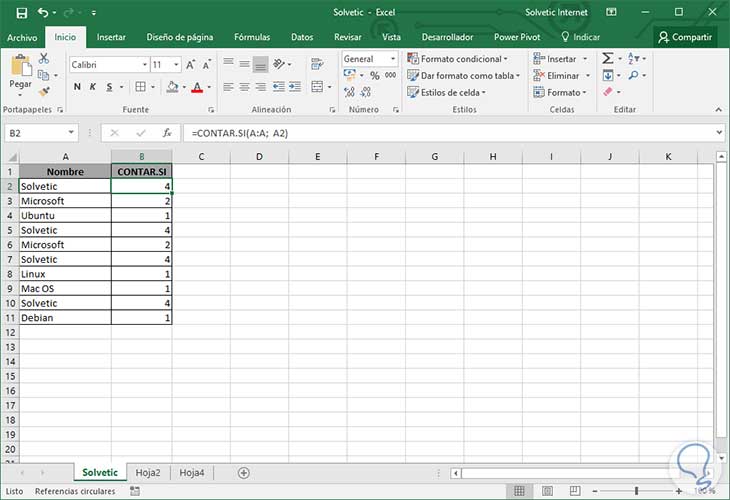Open Hoja4 sheet tab
The width and height of the screenshot is (730, 500).
point(192,473)
